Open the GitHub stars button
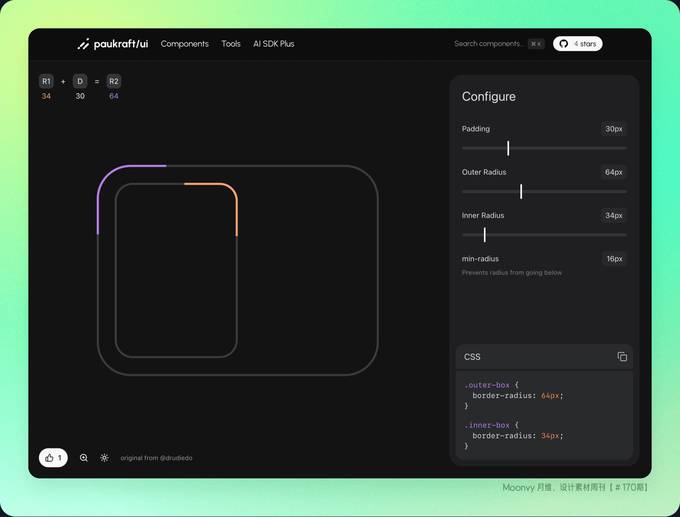 pyautogui.click(x=578, y=44)
